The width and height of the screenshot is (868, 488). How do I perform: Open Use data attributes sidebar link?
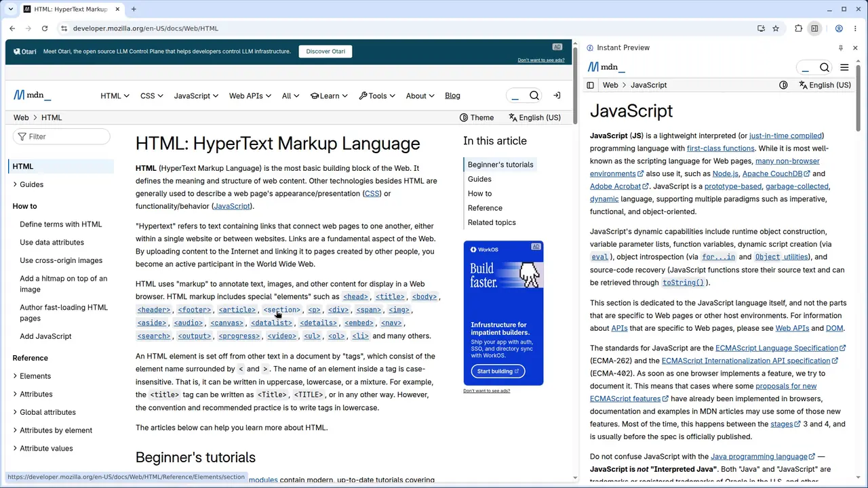tap(52, 243)
